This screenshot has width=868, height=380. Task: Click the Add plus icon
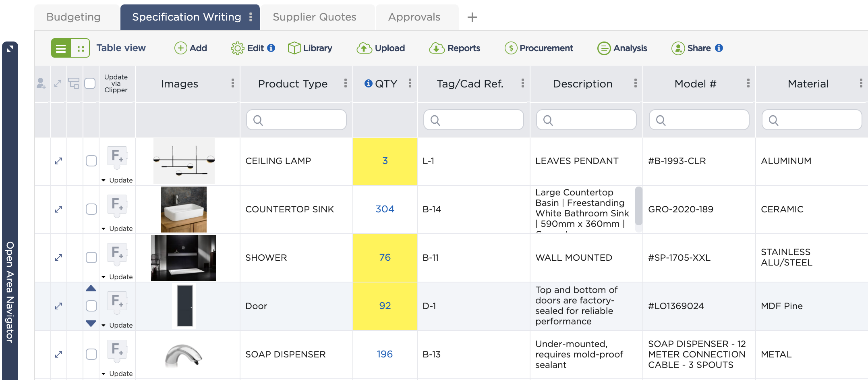click(x=180, y=48)
